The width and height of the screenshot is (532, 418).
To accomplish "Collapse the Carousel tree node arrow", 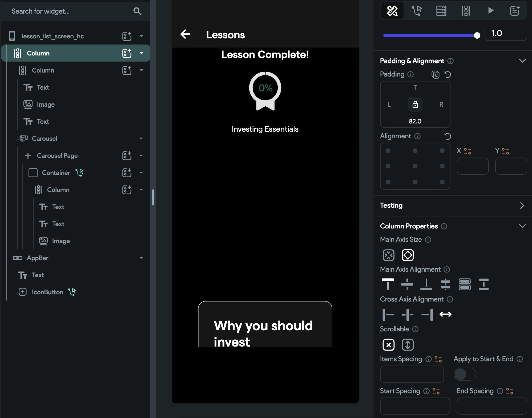I will click(x=141, y=138).
